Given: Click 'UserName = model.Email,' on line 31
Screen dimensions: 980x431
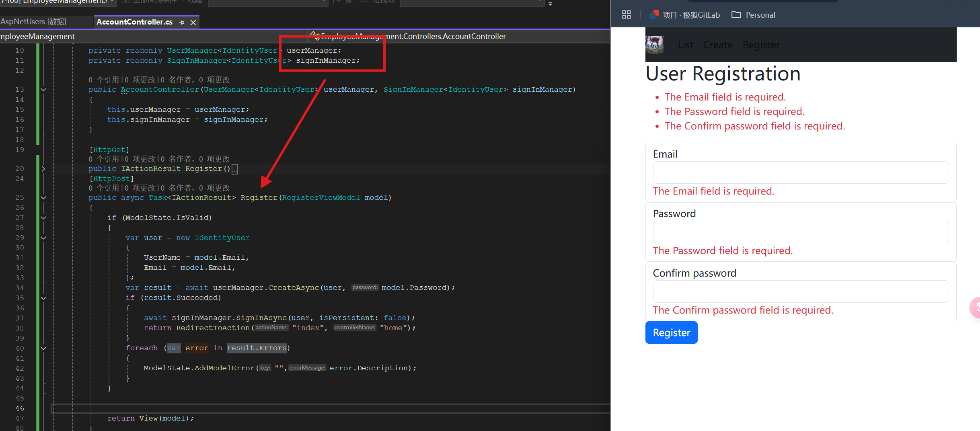Looking at the screenshot, I should 197,258.
